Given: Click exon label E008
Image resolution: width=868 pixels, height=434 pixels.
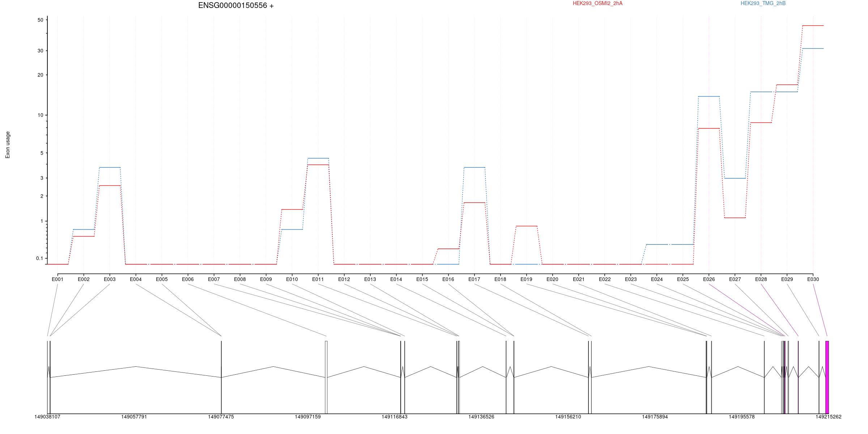Looking at the screenshot, I should point(240,279).
